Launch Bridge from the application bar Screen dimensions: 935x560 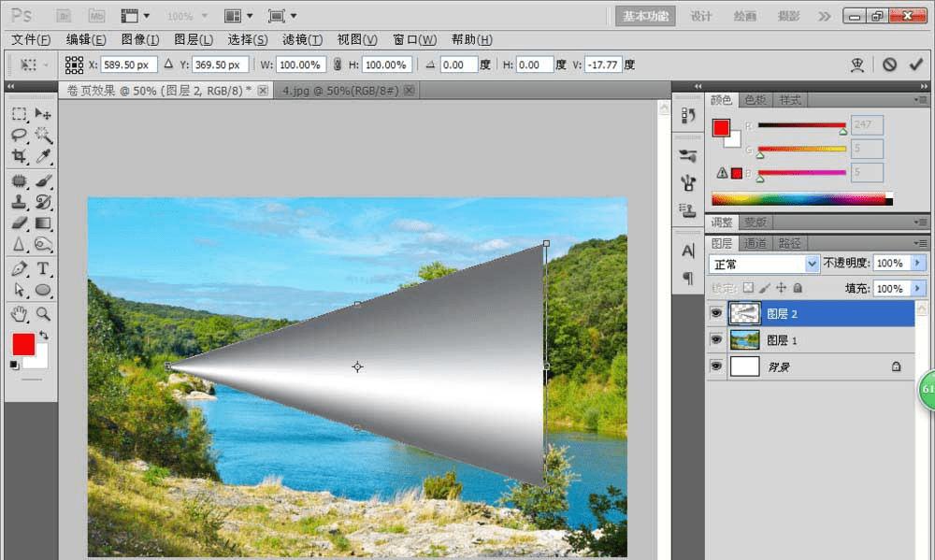pyautogui.click(x=64, y=16)
